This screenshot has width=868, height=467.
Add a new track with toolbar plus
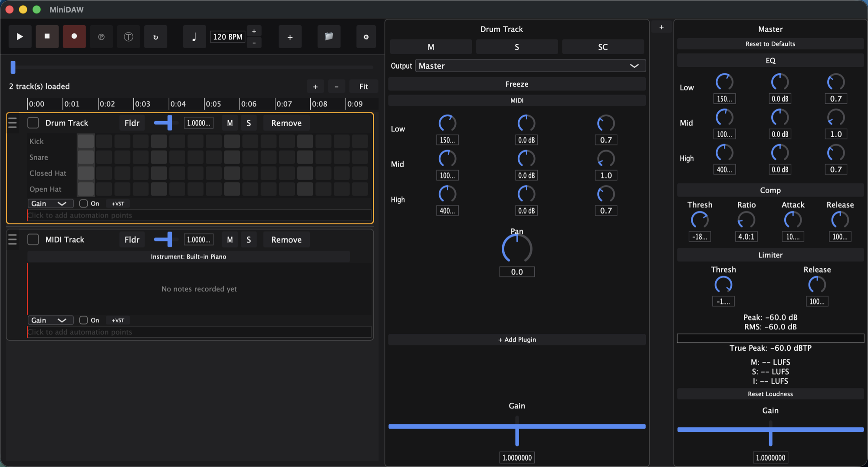(x=290, y=37)
